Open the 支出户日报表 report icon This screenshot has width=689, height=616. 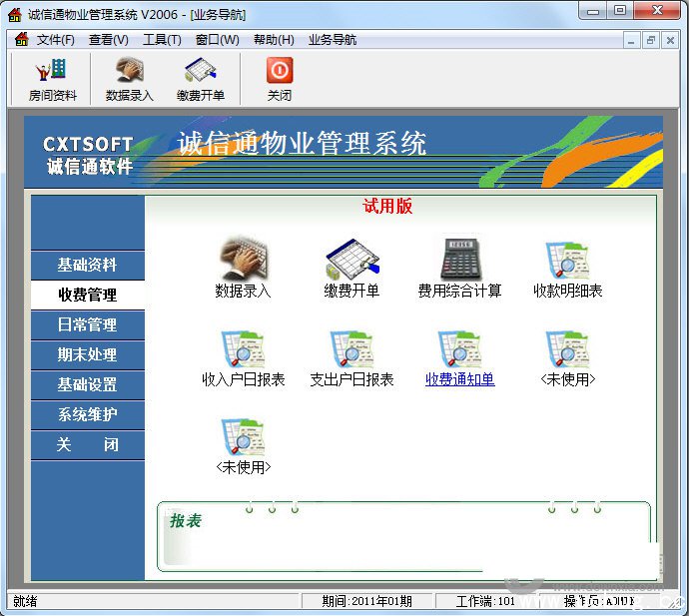tap(351, 349)
